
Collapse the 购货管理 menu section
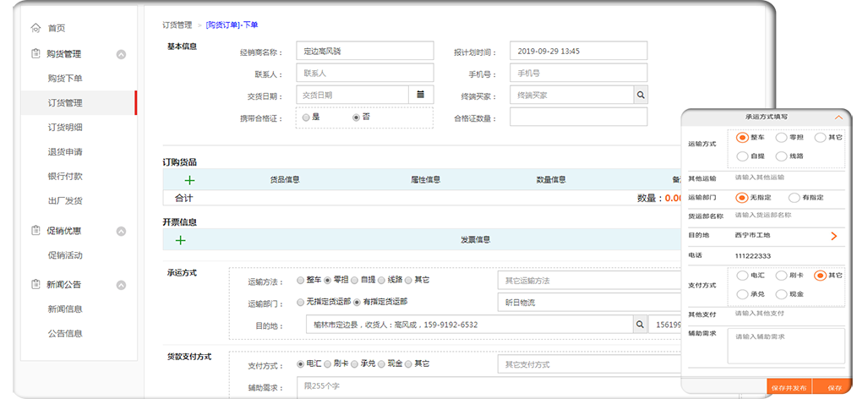pyautogui.click(x=121, y=54)
